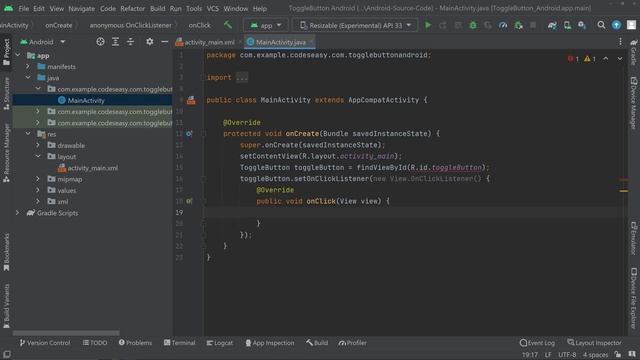Toggle Device File Explorer sidebar button
The image size is (640, 360).
click(x=633, y=298)
